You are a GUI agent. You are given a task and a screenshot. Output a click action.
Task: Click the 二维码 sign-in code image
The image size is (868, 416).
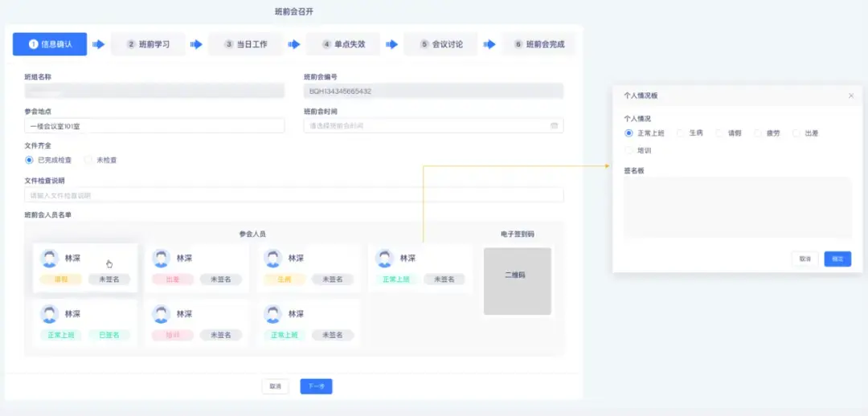517,281
